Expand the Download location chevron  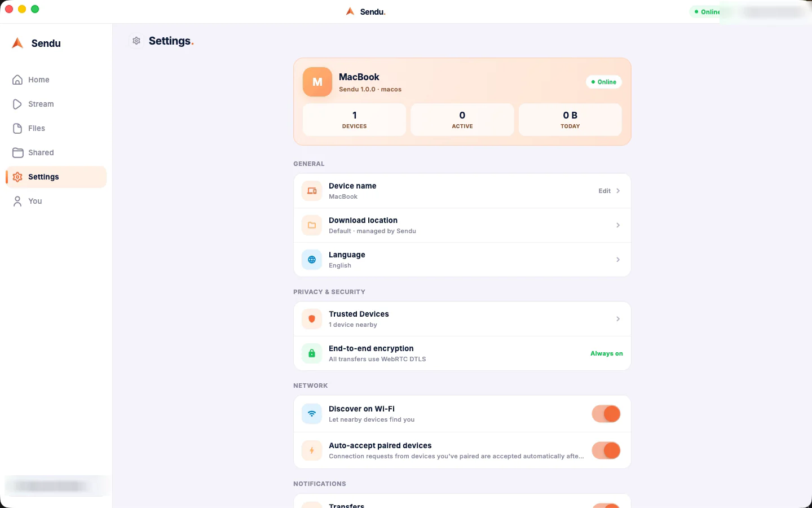coord(618,225)
